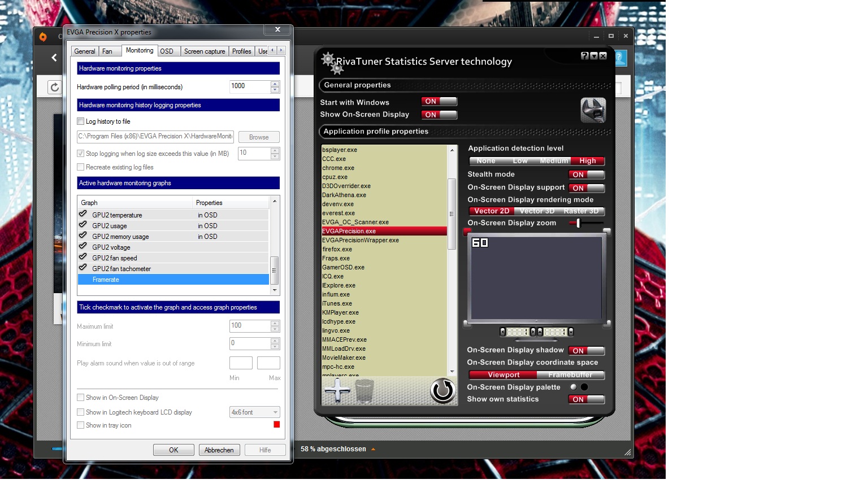Click the trash bin to delete profile

364,390
